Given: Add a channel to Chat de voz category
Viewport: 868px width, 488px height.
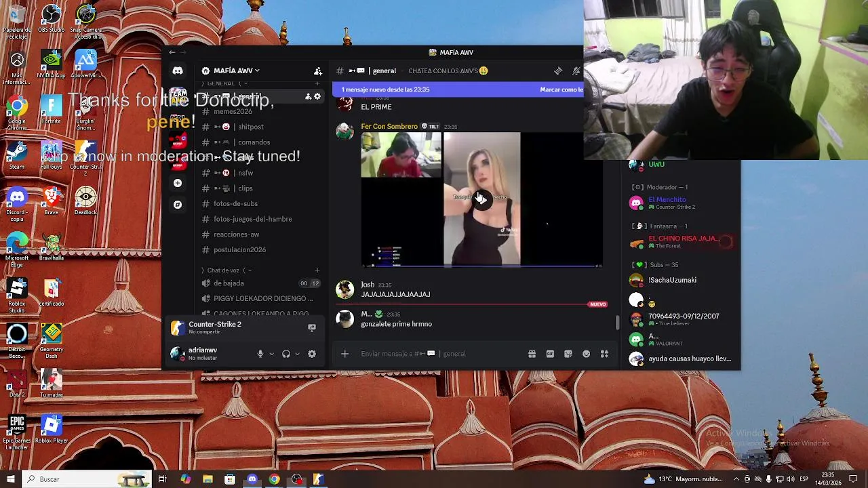Looking at the screenshot, I should [x=317, y=270].
